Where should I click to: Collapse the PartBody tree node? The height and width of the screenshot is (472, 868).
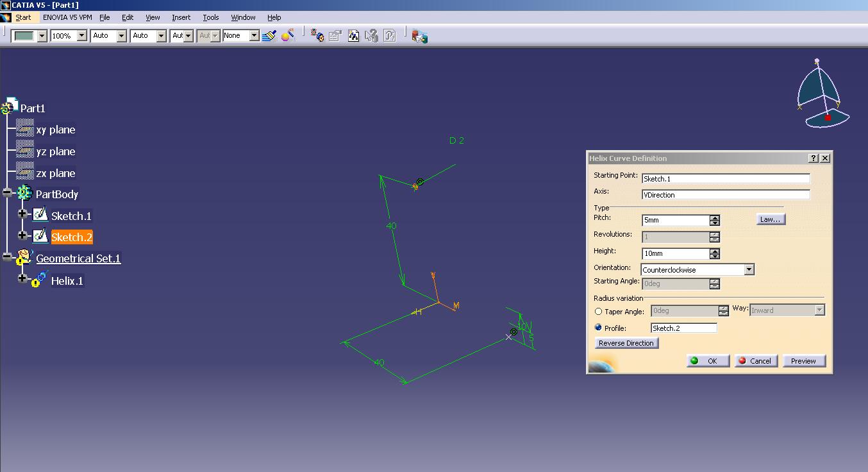click(8, 192)
